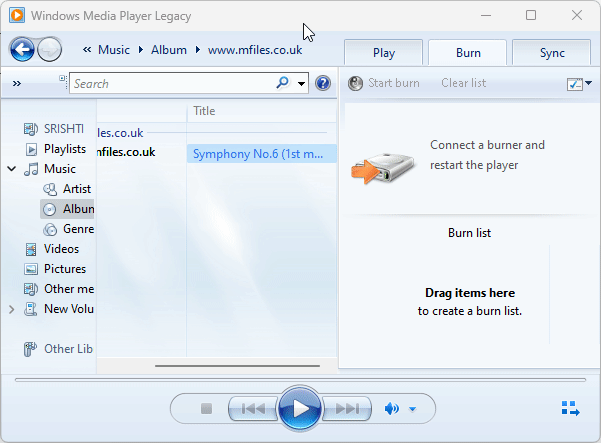Click the New Volume device icon
601x443 pixels.
pos(30,309)
